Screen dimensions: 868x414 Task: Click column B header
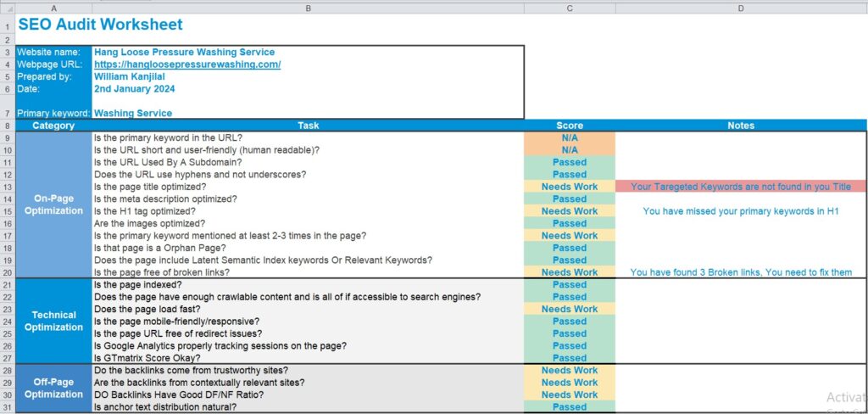coord(309,8)
